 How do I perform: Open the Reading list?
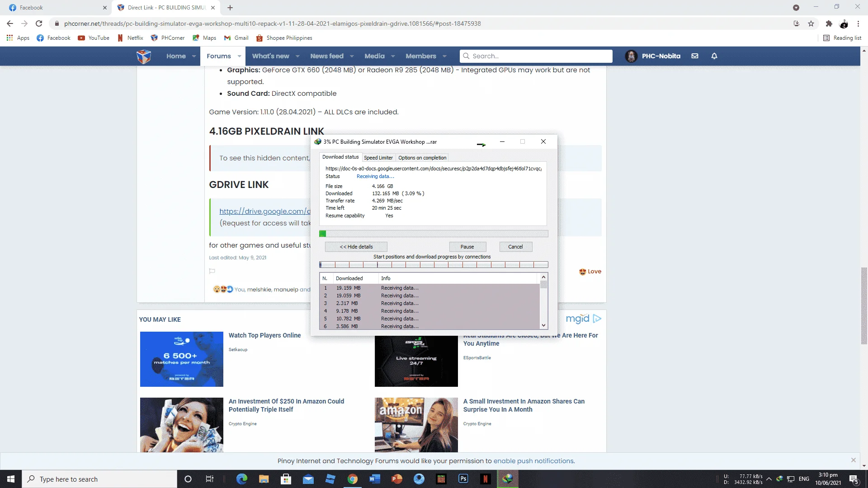click(x=842, y=38)
